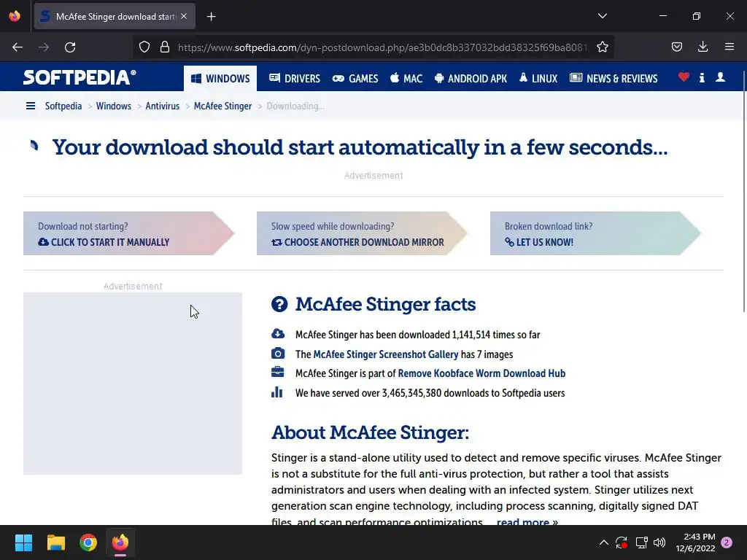Bookmark this page with the star
Image resolution: width=747 pixels, height=560 pixels.
click(x=602, y=47)
